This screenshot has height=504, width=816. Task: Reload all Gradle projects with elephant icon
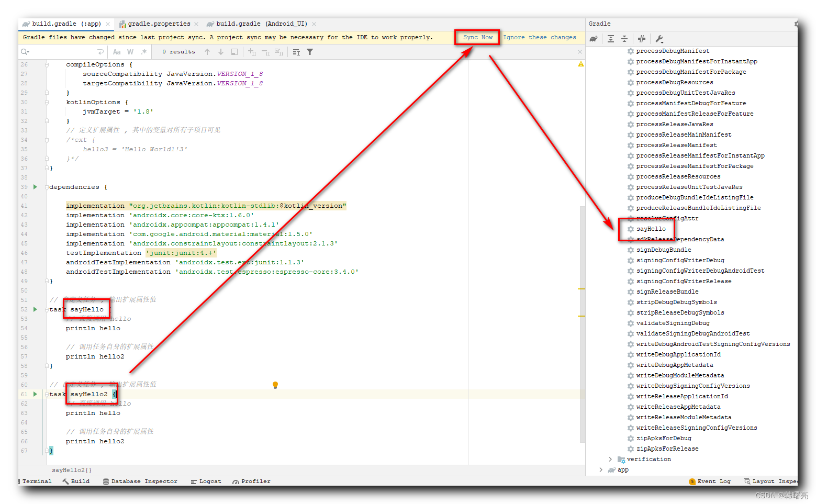click(x=594, y=39)
